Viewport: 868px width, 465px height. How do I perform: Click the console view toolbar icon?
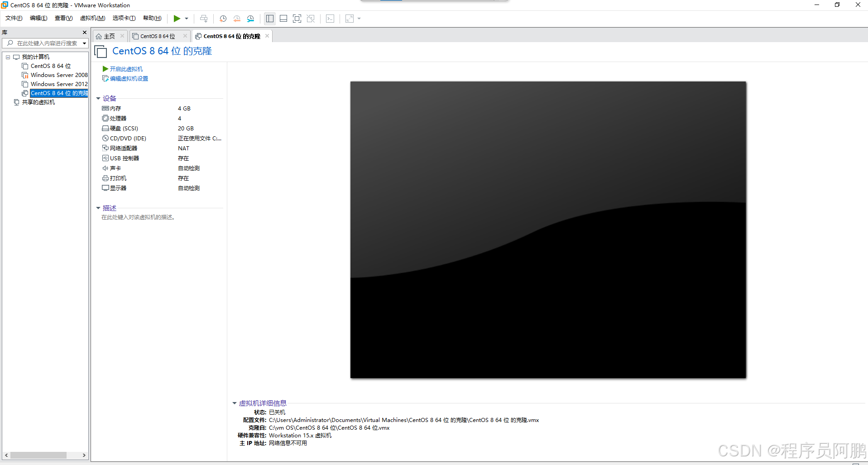coord(330,19)
